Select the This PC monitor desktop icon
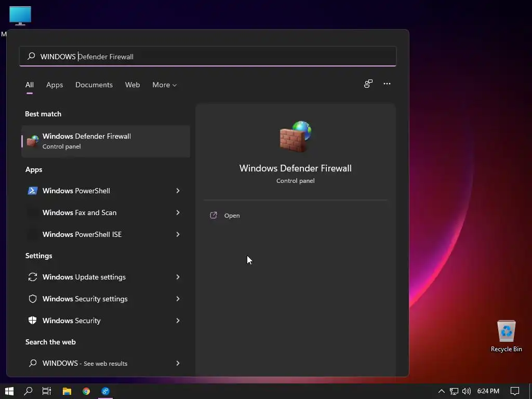This screenshot has width=532, height=399. tap(20, 16)
